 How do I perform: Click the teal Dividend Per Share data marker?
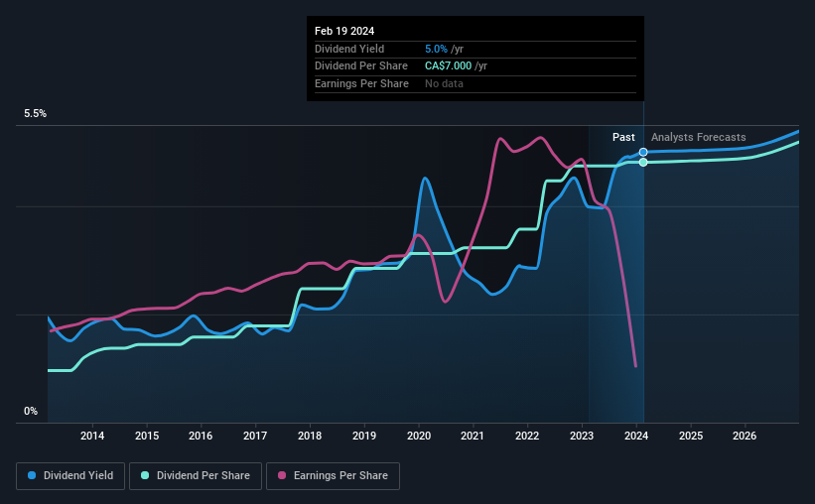click(643, 162)
